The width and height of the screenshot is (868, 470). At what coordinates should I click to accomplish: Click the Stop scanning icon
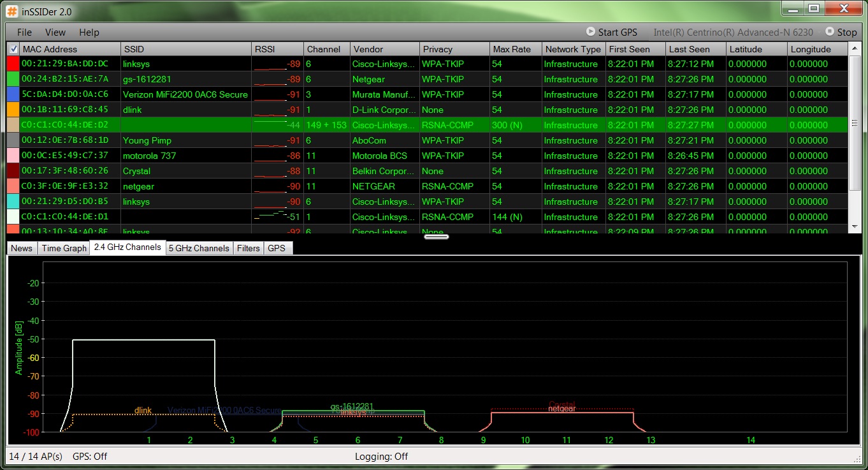(x=829, y=31)
